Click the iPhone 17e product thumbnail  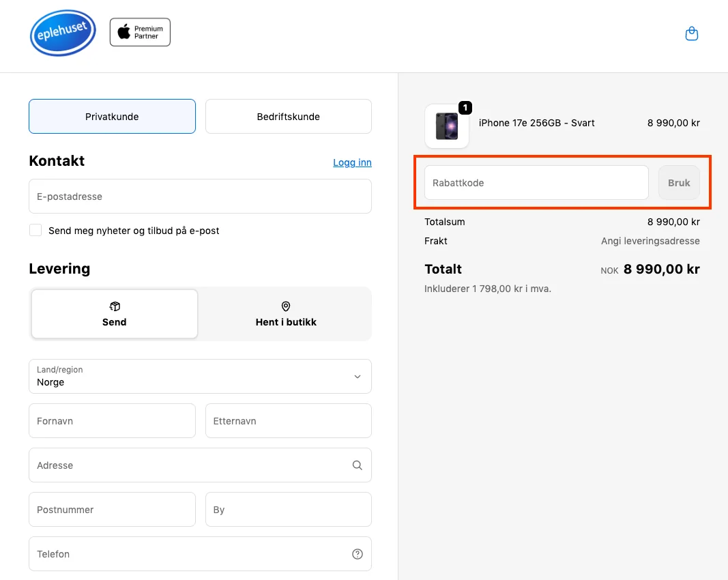click(x=447, y=126)
